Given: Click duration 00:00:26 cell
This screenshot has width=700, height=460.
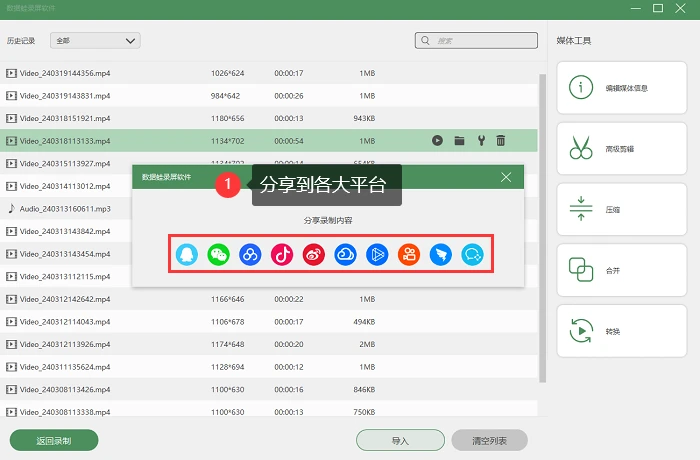Looking at the screenshot, I should click(x=289, y=96).
